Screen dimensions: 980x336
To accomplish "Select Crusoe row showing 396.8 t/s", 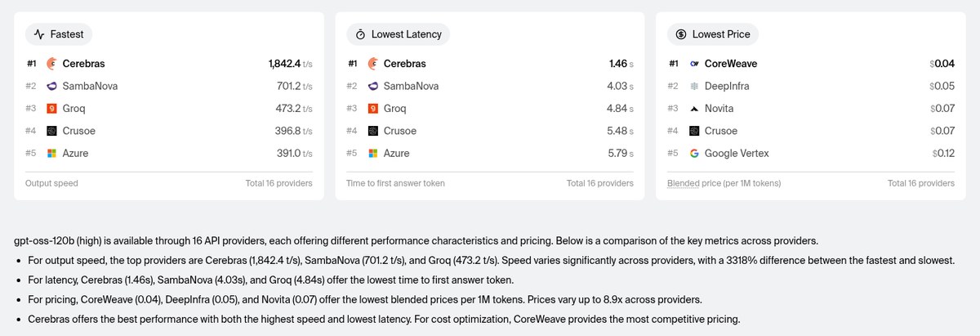I will click(x=169, y=131).
